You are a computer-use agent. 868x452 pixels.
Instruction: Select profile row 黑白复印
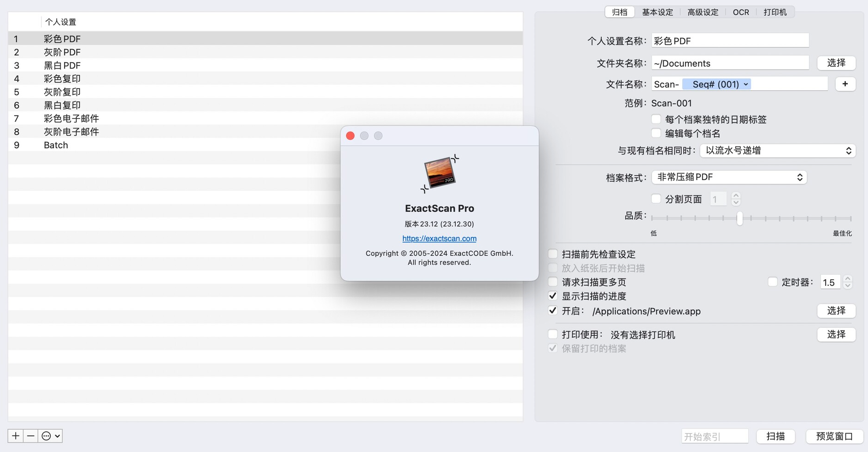pyautogui.click(x=265, y=105)
